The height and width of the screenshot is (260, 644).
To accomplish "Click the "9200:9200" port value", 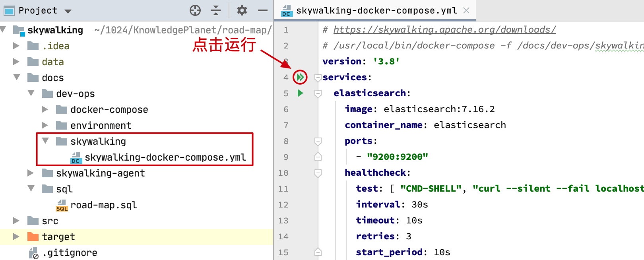I will 398,157.
